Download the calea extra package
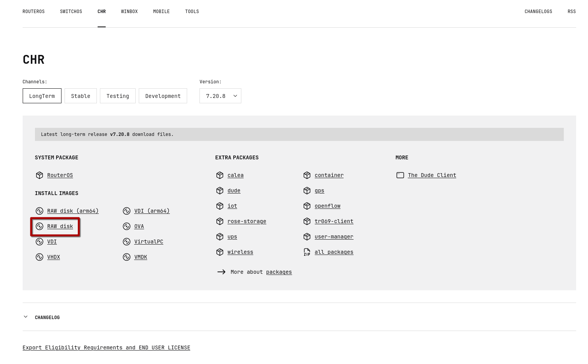588x364 pixels. click(236, 175)
